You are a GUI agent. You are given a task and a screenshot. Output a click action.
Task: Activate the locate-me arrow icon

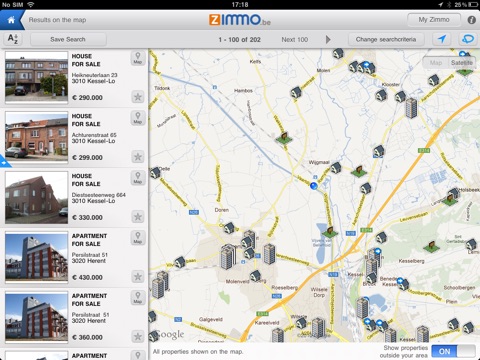[442, 39]
